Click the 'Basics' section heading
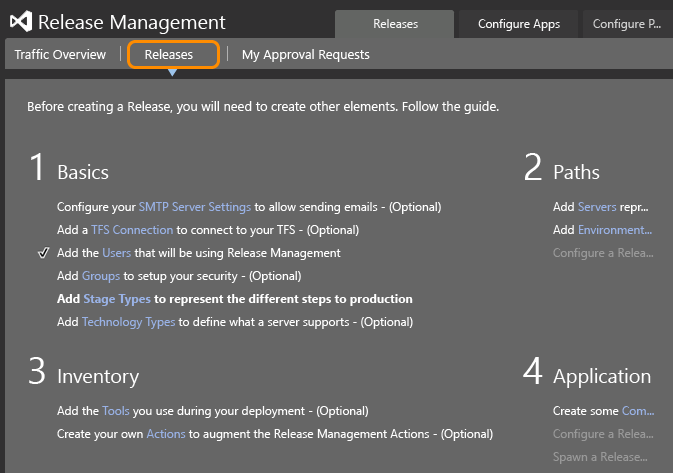The image size is (673, 473). tap(83, 172)
